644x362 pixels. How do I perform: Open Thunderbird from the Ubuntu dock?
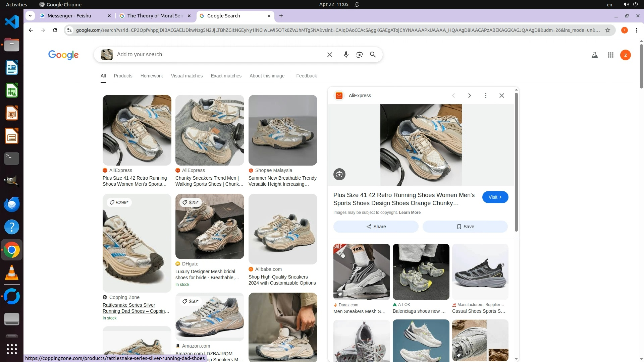12,204
